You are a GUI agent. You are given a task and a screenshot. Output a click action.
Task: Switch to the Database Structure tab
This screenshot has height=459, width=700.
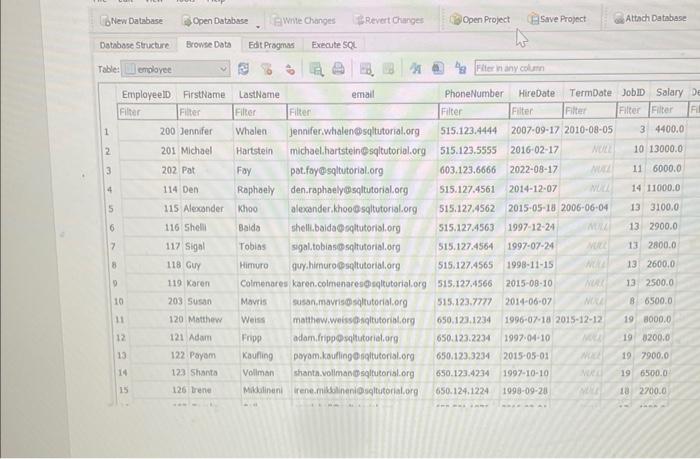pos(134,45)
